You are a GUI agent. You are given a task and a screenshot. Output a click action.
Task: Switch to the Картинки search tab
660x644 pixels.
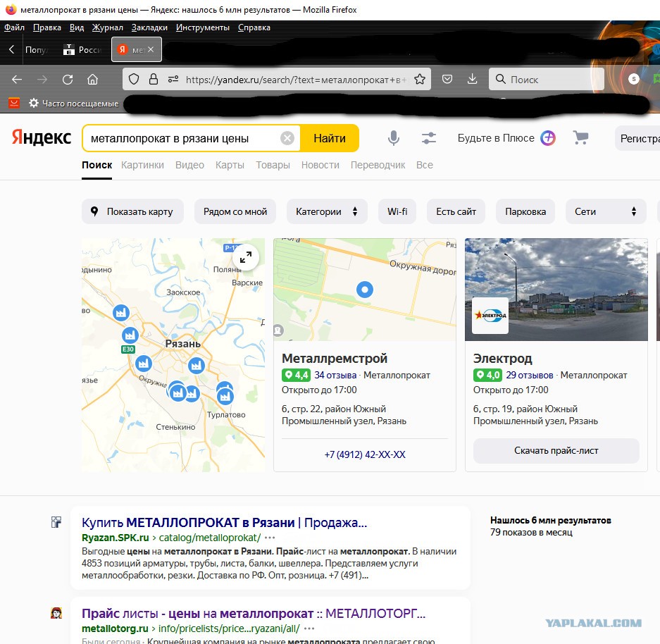143,165
